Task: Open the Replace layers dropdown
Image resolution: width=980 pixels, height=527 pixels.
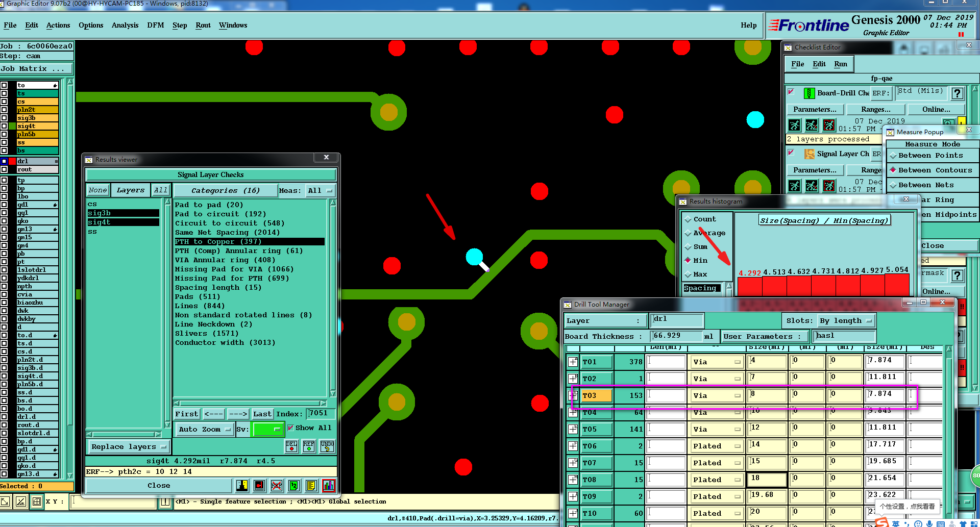Action: [129, 447]
